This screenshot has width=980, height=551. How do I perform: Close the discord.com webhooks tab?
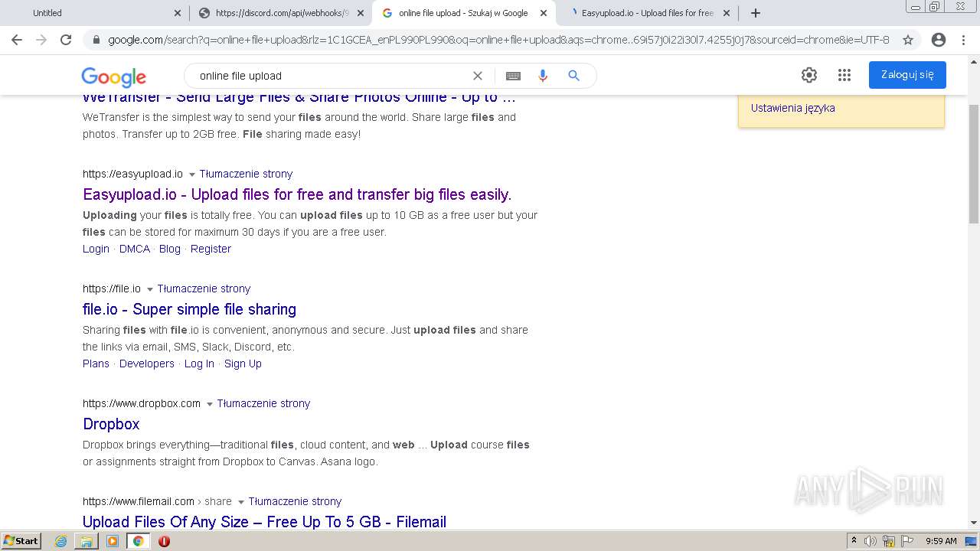tap(361, 13)
